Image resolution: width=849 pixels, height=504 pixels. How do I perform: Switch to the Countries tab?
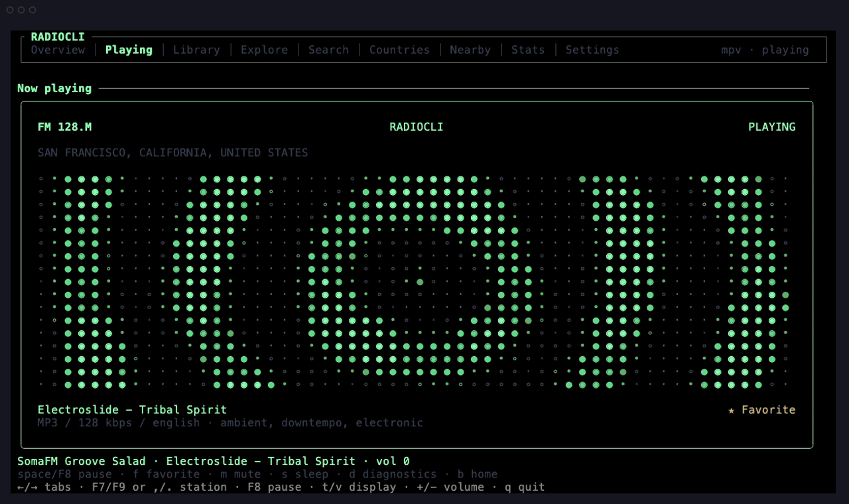399,50
